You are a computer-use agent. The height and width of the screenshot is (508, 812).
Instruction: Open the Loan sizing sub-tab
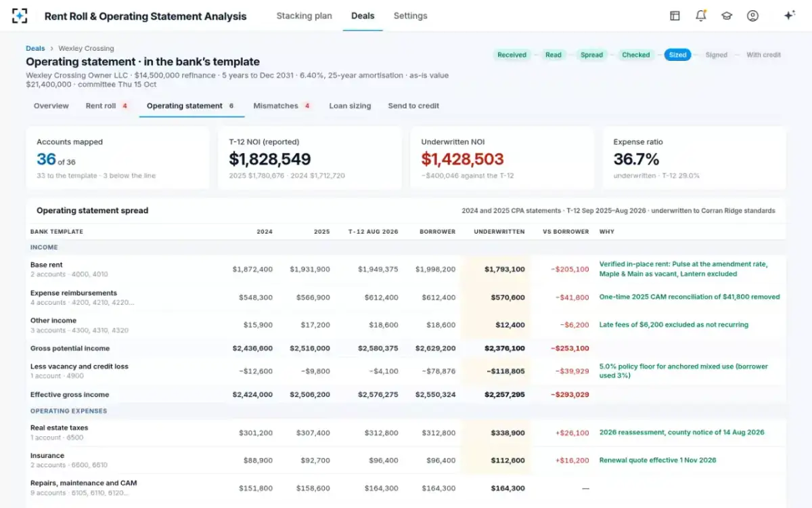(350, 106)
